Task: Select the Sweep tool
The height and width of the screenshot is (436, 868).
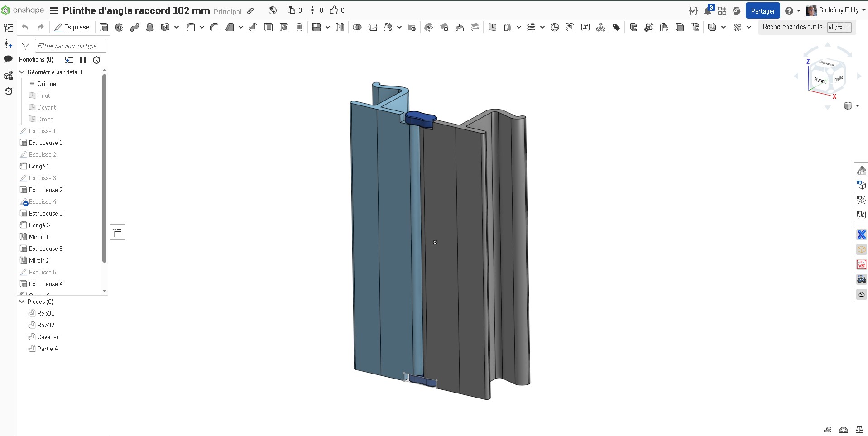Action: tap(134, 27)
